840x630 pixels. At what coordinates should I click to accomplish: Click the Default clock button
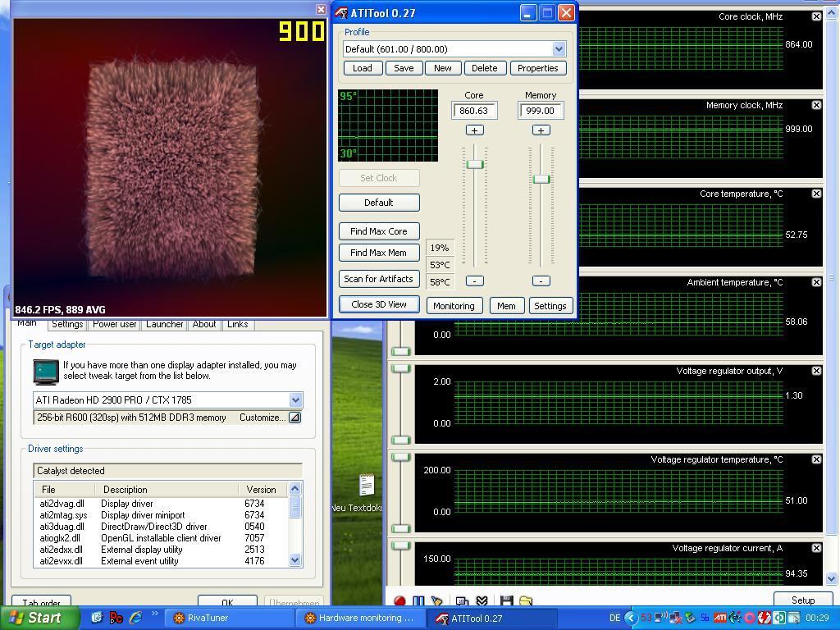tap(379, 203)
